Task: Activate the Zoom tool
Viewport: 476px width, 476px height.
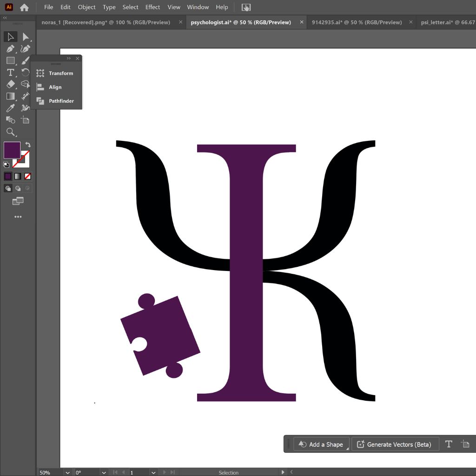Action: (10, 132)
